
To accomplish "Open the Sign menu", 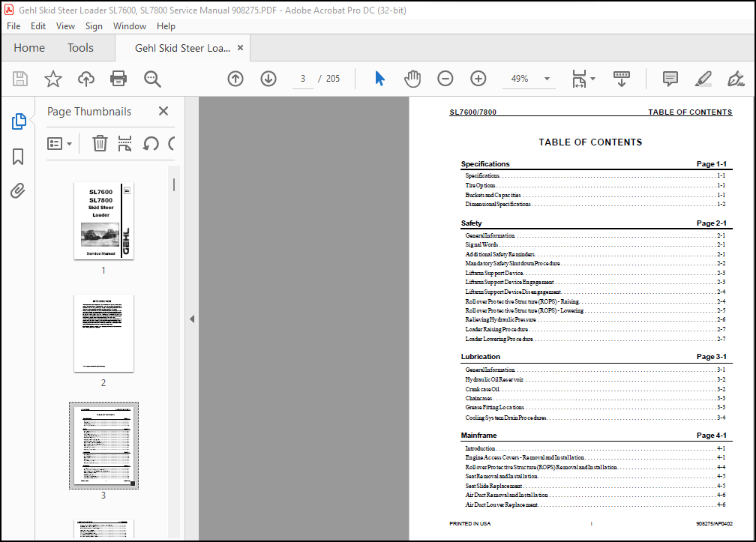I will click(x=94, y=26).
